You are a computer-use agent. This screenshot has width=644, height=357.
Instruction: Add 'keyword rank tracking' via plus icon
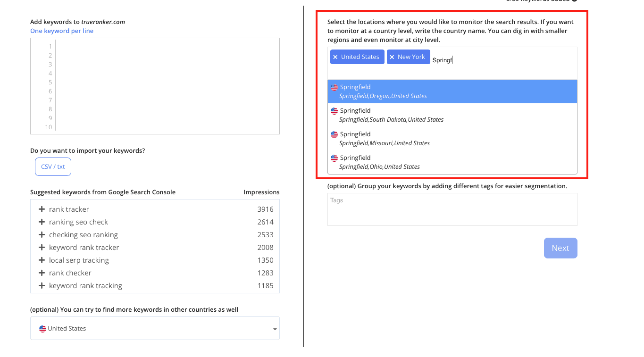tap(42, 286)
